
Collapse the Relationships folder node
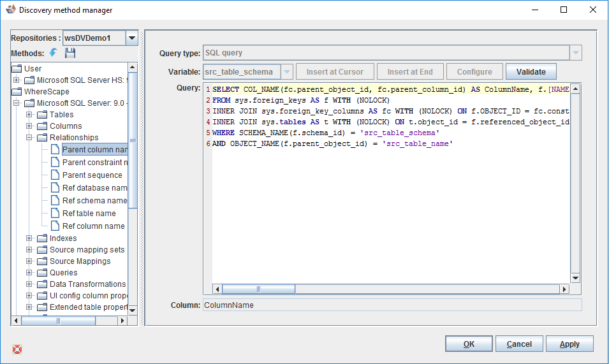click(29, 138)
